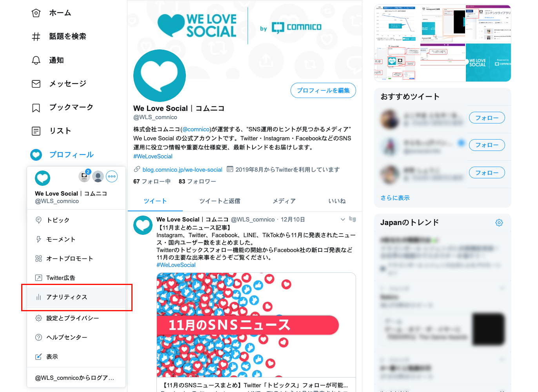538x392 pixels.
Task: Open the lists icon in sidebar
Action: (x=36, y=131)
